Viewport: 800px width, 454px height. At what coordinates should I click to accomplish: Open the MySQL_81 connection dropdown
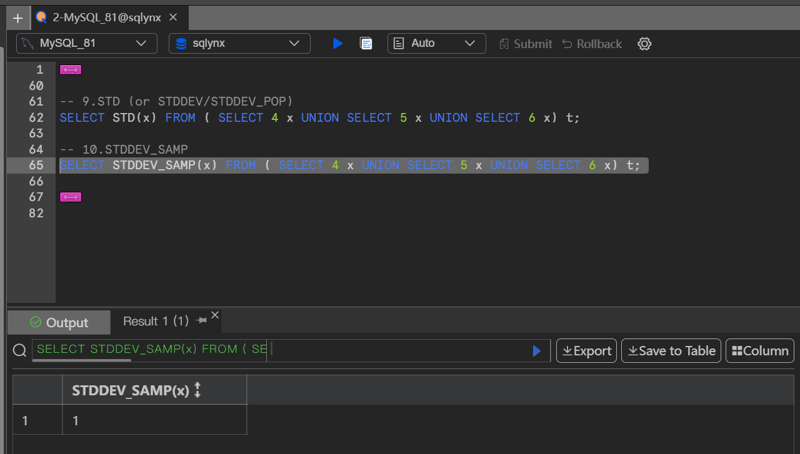tap(87, 43)
